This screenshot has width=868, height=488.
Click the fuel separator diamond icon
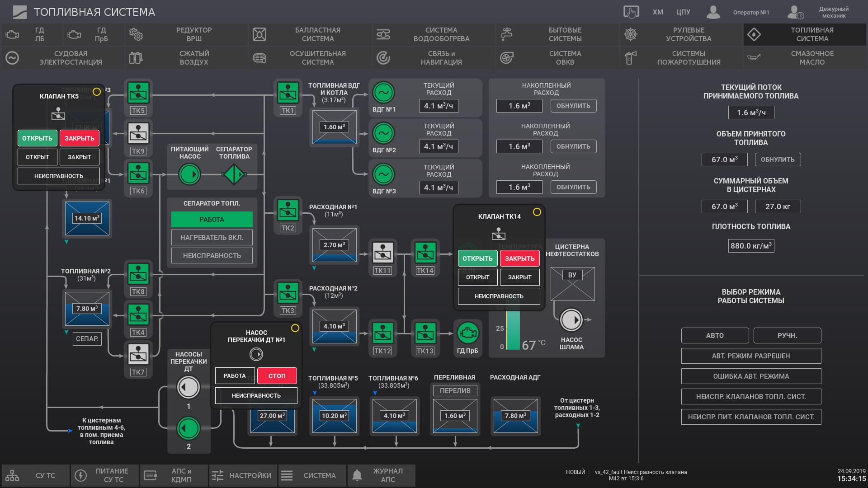[x=234, y=174]
